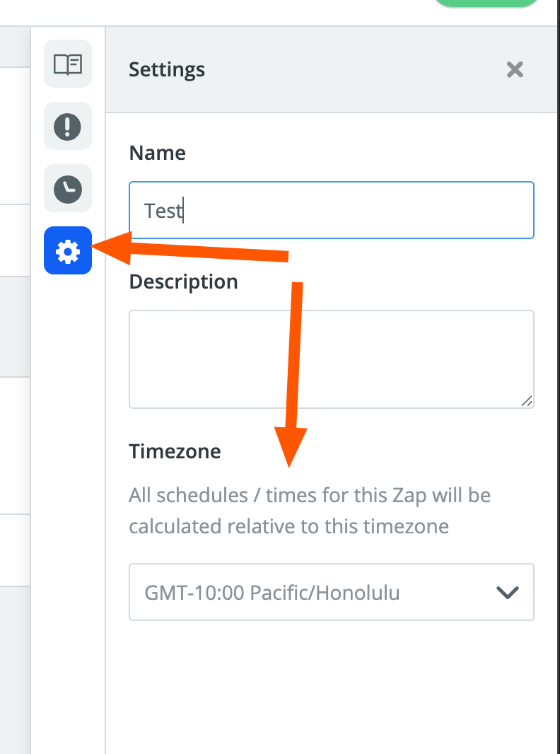Open the help docs book icon

click(68, 64)
